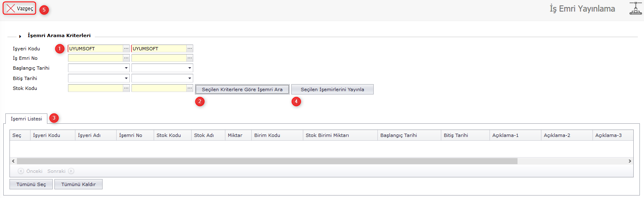Click the Vazgeç cancel button

[x=20, y=9]
